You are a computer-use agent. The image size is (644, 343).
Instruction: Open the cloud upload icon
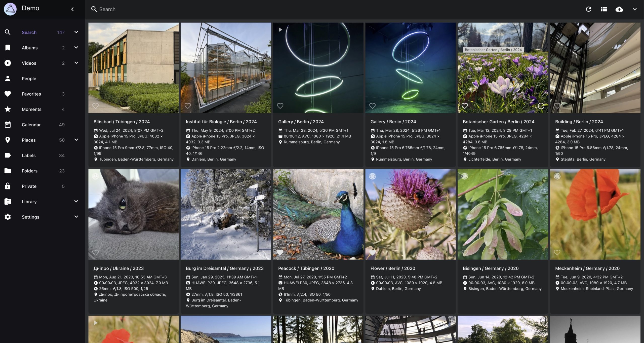pyautogui.click(x=619, y=9)
